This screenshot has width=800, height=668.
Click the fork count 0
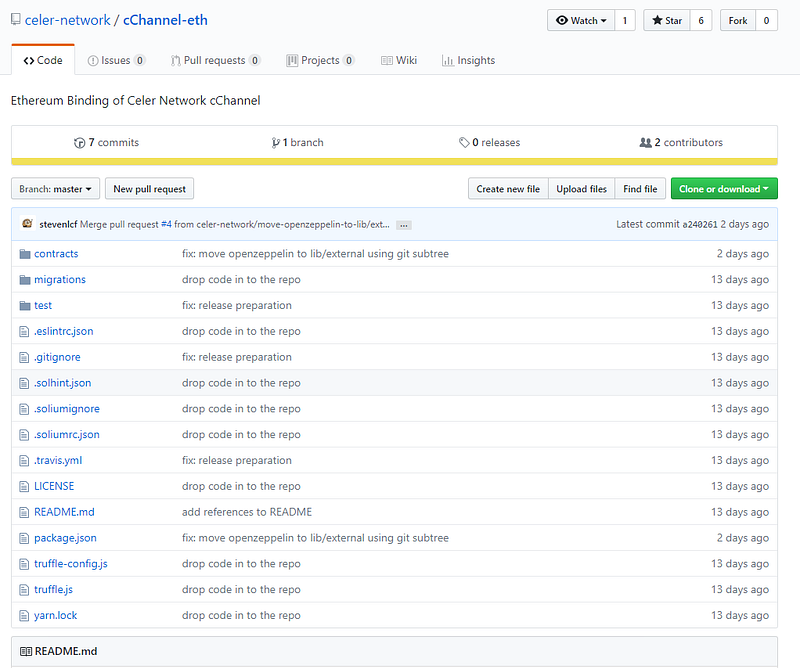(x=766, y=20)
